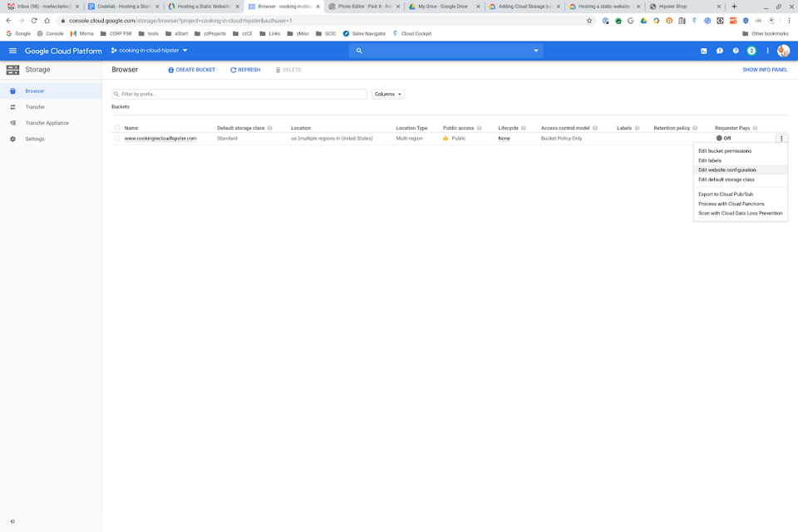Image resolution: width=798 pixels, height=532 pixels.
Task: Open the notifications icon showing 2
Action: pos(750,51)
